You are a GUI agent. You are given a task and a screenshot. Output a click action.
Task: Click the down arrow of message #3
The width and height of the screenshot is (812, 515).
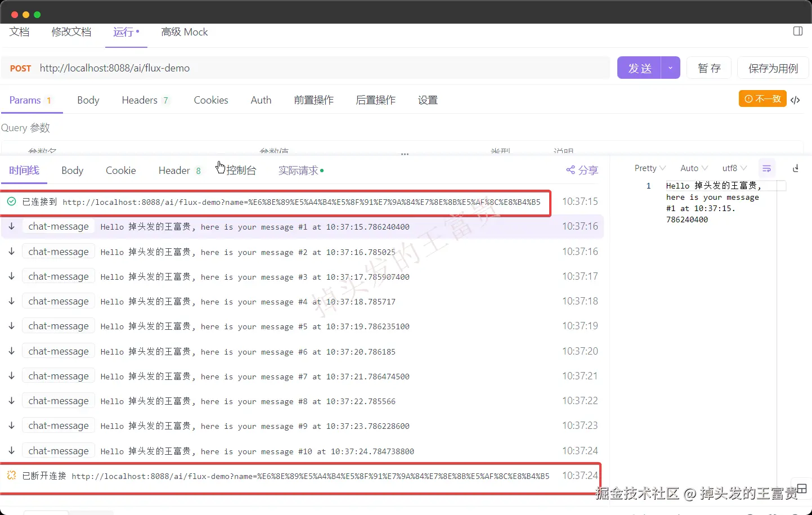tap(11, 276)
